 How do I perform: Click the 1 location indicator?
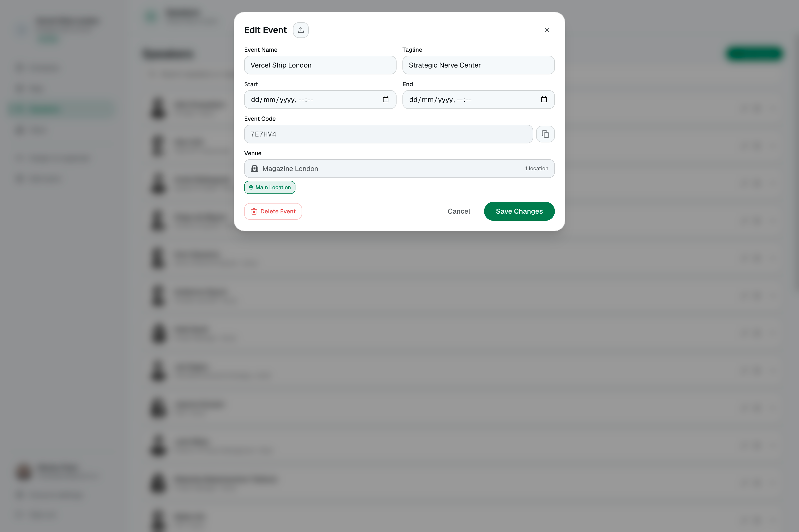point(537,169)
